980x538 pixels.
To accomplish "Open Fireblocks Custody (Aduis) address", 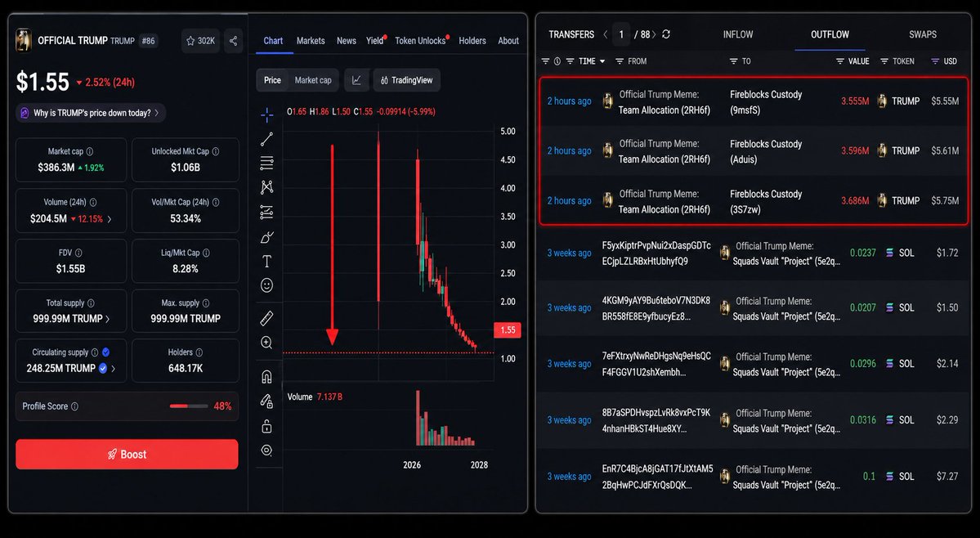I will [766, 151].
